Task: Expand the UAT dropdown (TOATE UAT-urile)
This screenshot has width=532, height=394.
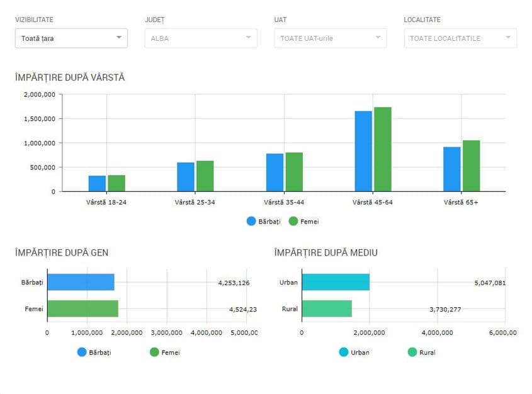Action: tap(330, 38)
